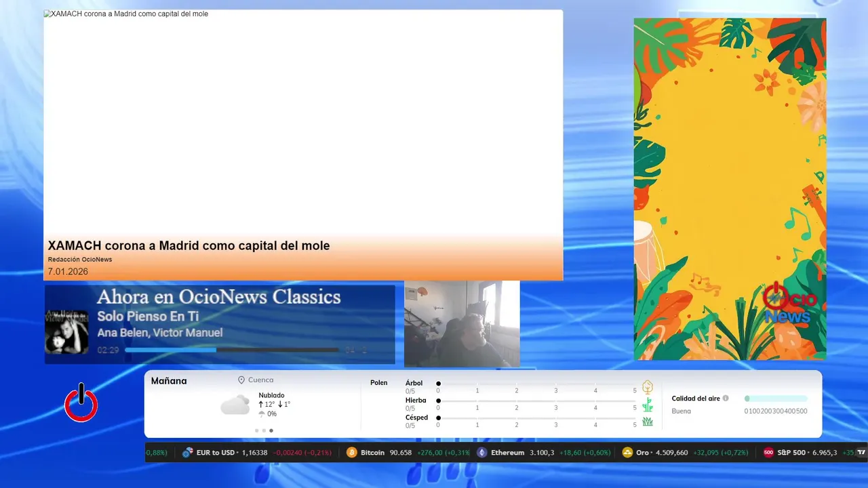Open the EUR to USD ticker entry
This screenshot has height=488, width=868.
click(x=256, y=453)
